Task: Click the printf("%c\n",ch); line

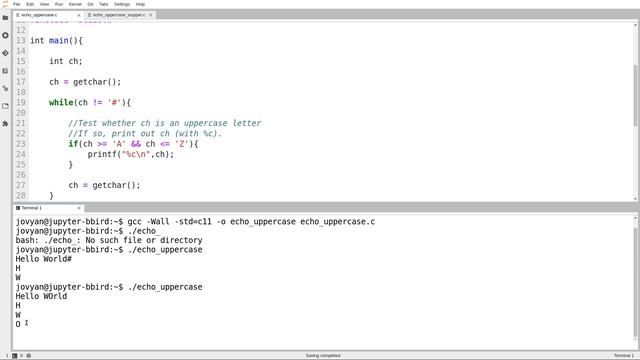Action: 131,154
